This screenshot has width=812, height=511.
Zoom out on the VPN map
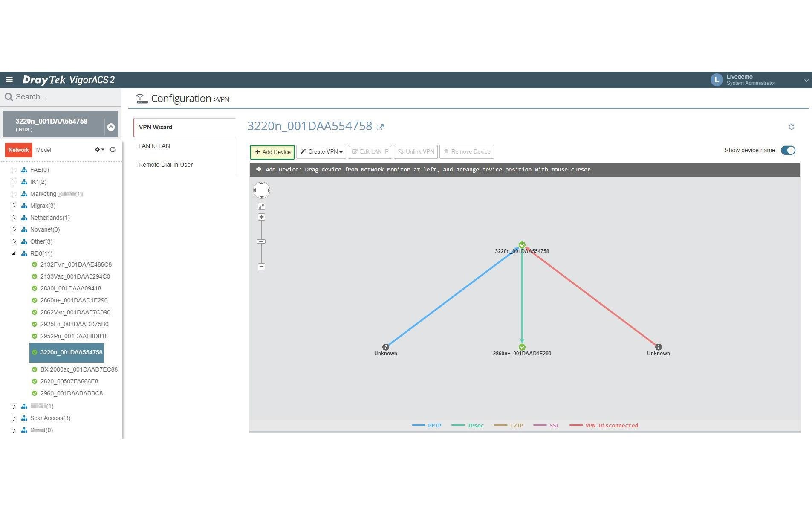(x=261, y=267)
